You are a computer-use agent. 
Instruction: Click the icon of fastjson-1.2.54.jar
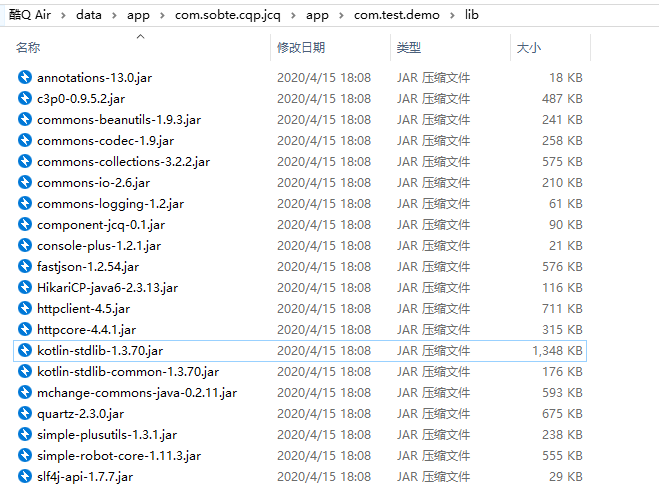25,267
